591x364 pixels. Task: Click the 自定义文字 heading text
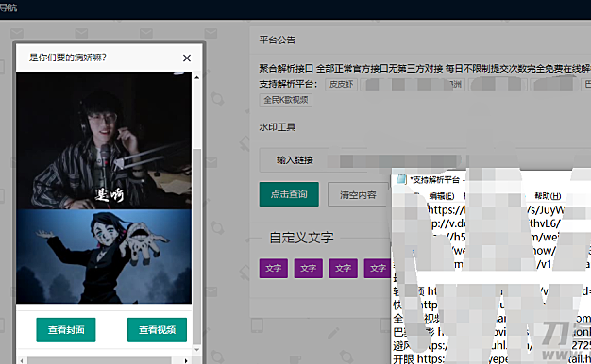click(x=301, y=238)
